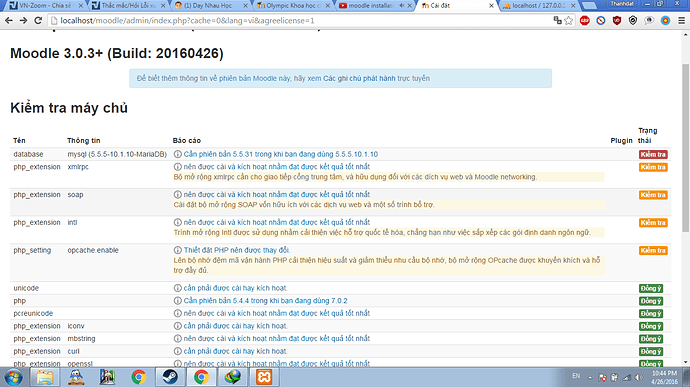
Task: Open the Cần phiên bản 5.4.4 link
Action: coord(265,301)
